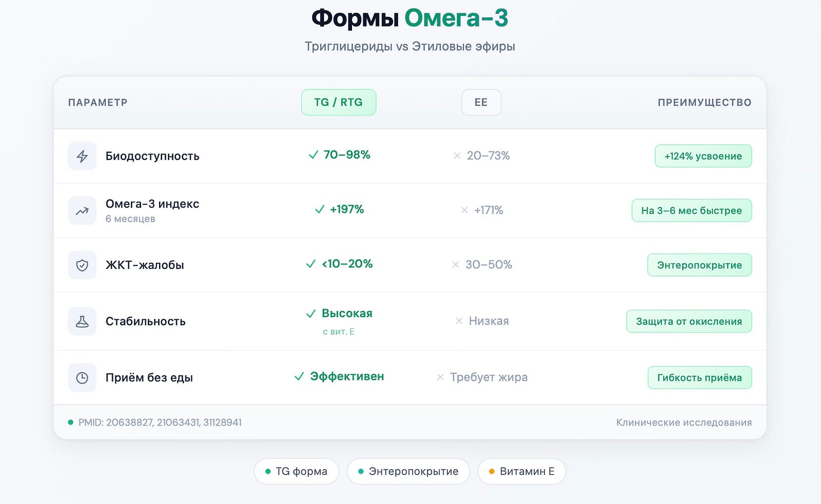This screenshot has height=504, width=821.
Task: Select the TG / RTG column pill
Action: [x=339, y=102]
